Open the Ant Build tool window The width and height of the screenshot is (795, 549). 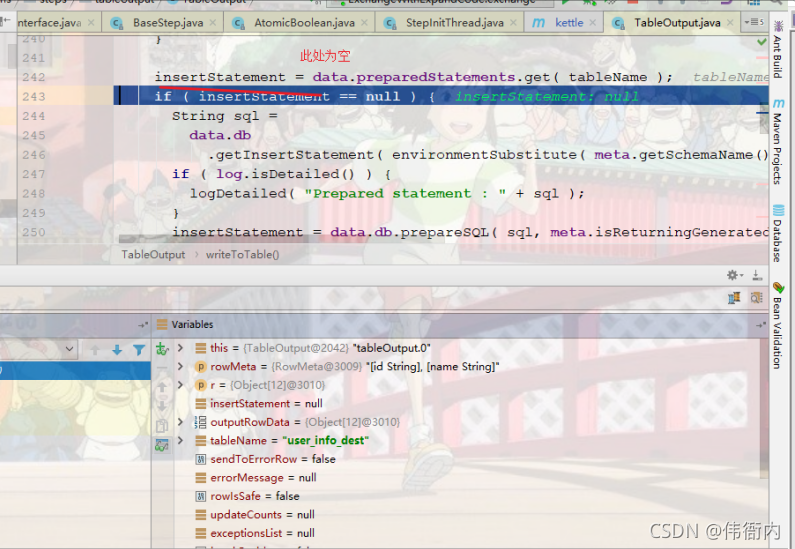[x=778, y=50]
